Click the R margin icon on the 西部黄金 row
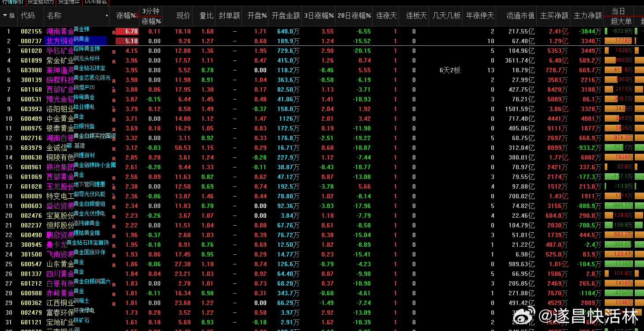The width and height of the screenshot is (644, 331). pyautogui.click(x=114, y=178)
